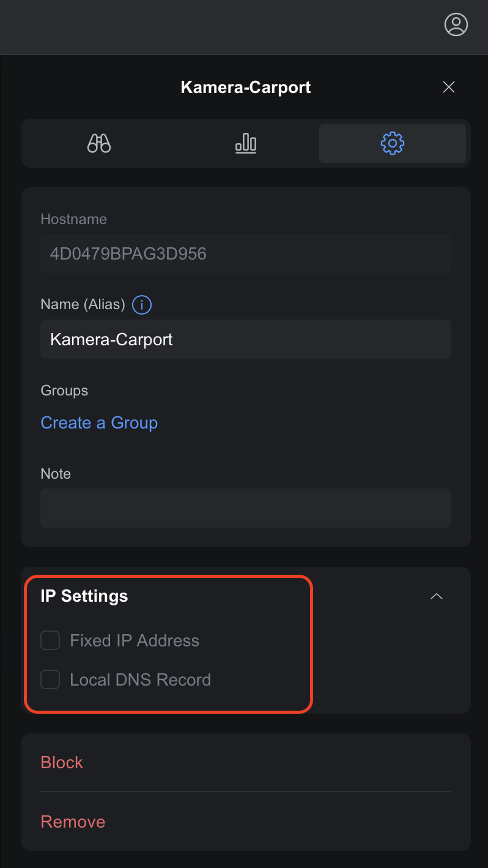Click the Kamera-Carport panel title

246,88
